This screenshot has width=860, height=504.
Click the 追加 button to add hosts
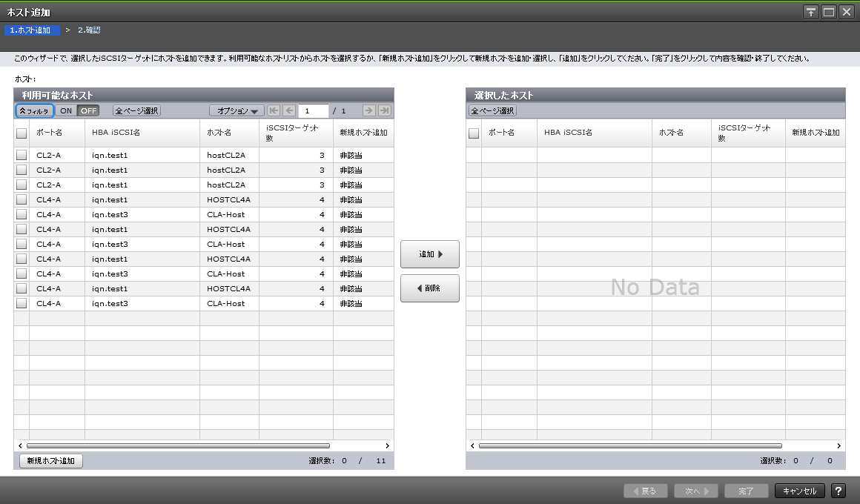pos(429,253)
